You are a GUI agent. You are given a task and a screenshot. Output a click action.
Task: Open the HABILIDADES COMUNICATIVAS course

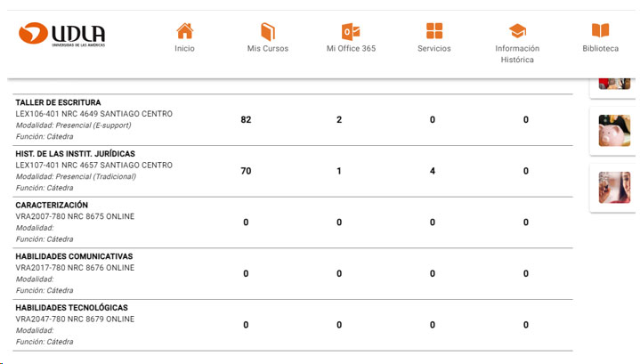[x=74, y=256]
